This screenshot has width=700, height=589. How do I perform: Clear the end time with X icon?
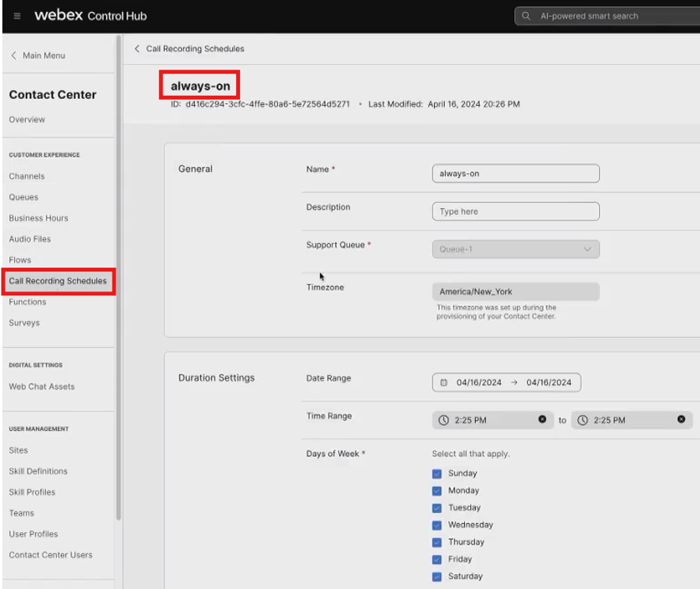point(681,420)
